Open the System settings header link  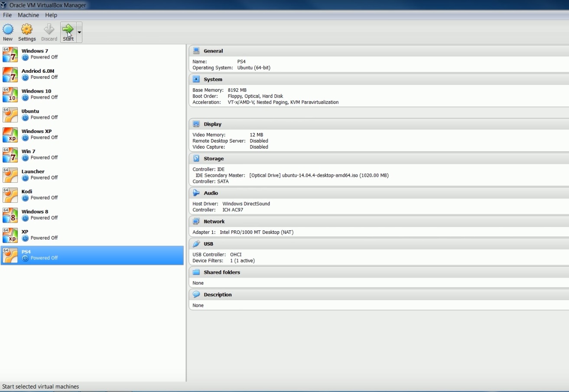click(x=213, y=80)
